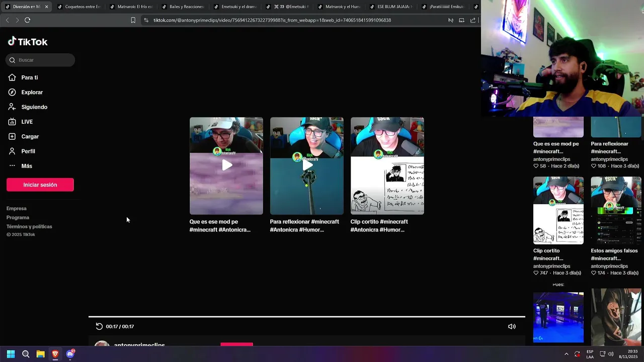Switch to the 'Matnarok y el Hum' tab
Screen dimensions: 644x362
(340, 7)
